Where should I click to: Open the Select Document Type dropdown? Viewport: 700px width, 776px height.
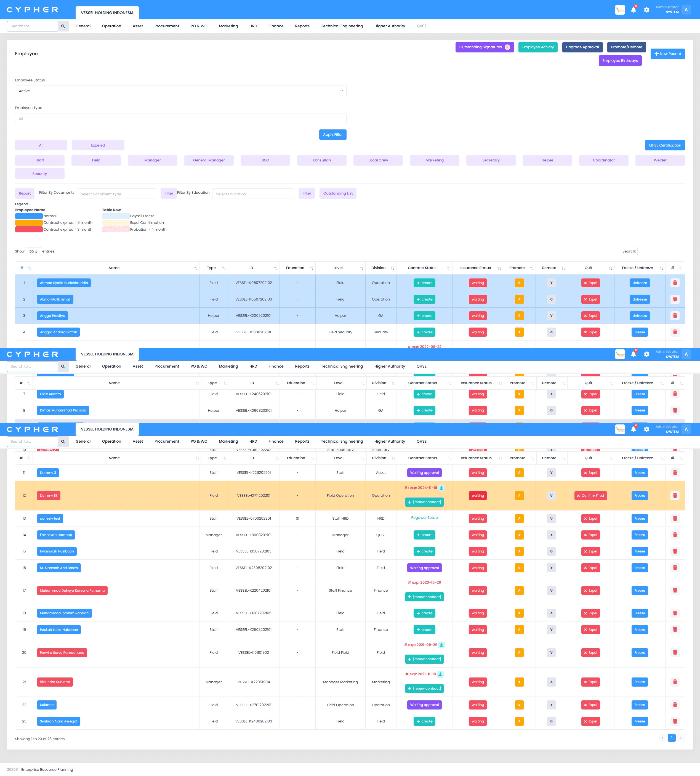[116, 194]
